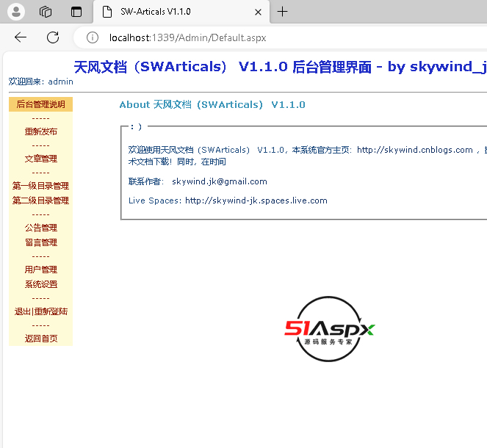487x448 pixels.
Task: Close the SW-Articals V1.1.0 tab
Action: [x=258, y=12]
